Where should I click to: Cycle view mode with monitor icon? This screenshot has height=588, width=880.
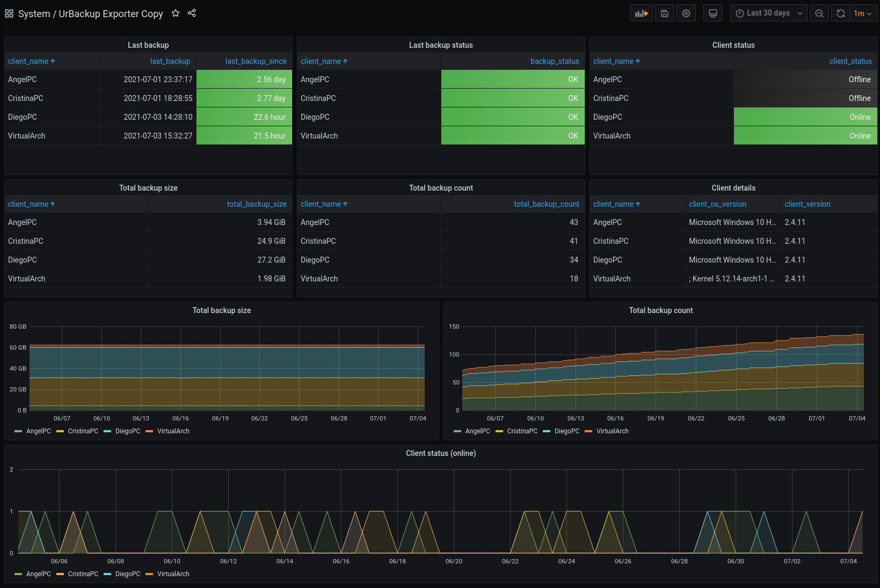pyautogui.click(x=712, y=13)
